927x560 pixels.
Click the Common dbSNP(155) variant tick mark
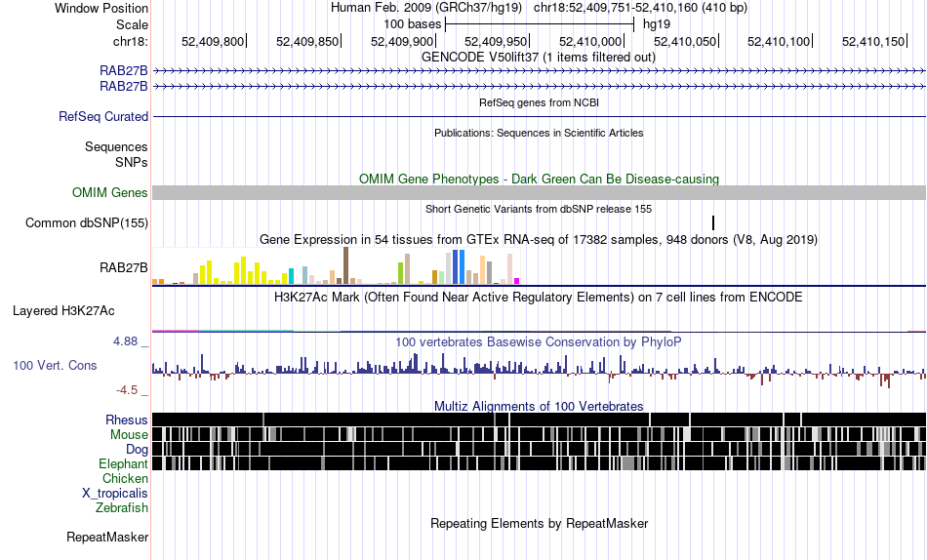click(713, 223)
